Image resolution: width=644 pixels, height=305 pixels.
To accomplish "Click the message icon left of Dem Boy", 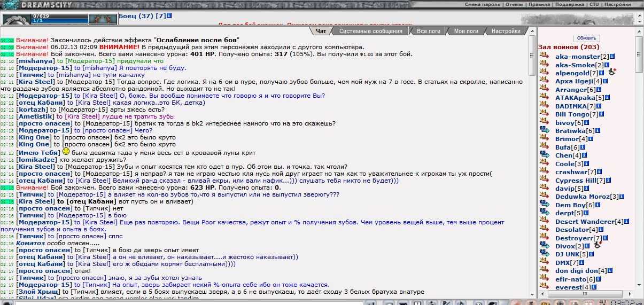I will click(x=545, y=205).
